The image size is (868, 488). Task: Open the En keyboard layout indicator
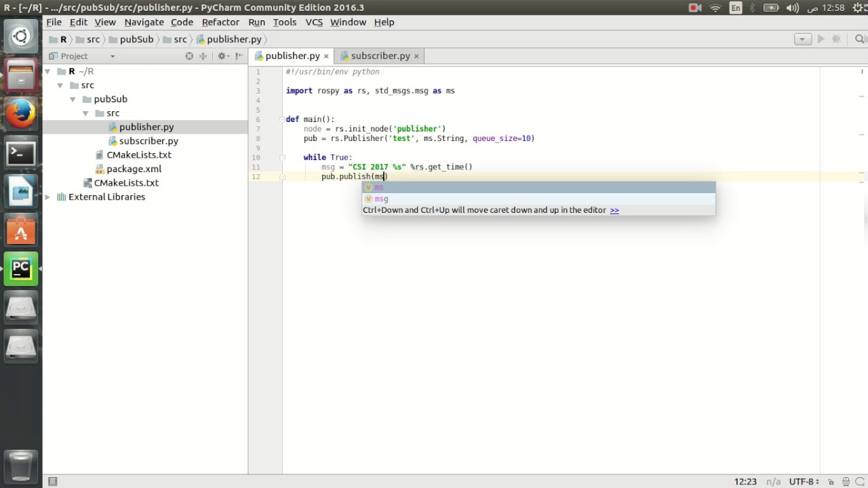click(736, 8)
